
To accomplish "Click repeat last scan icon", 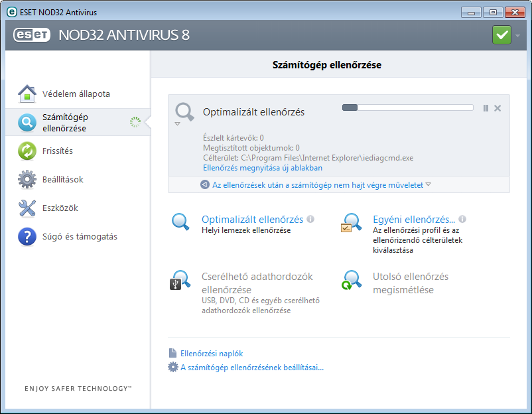I will point(352,280).
